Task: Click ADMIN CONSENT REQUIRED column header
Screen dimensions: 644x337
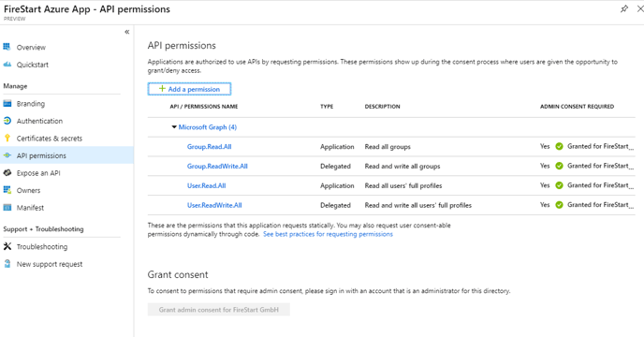Action: tap(577, 107)
